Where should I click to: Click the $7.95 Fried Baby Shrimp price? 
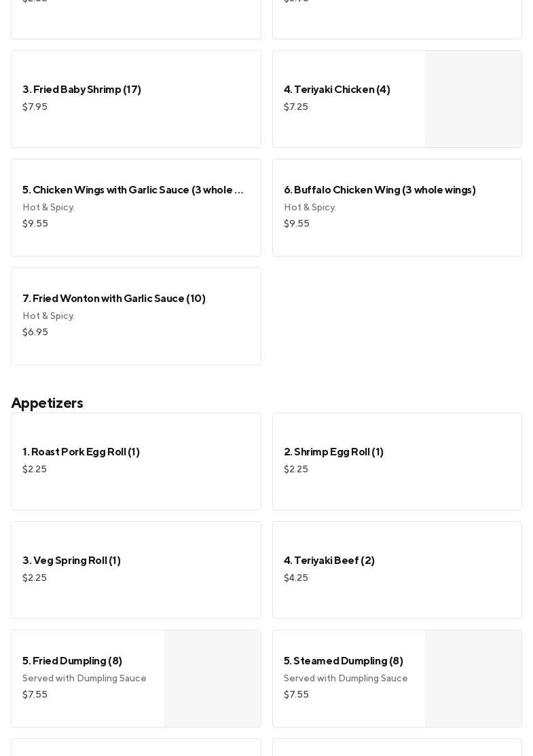click(35, 107)
